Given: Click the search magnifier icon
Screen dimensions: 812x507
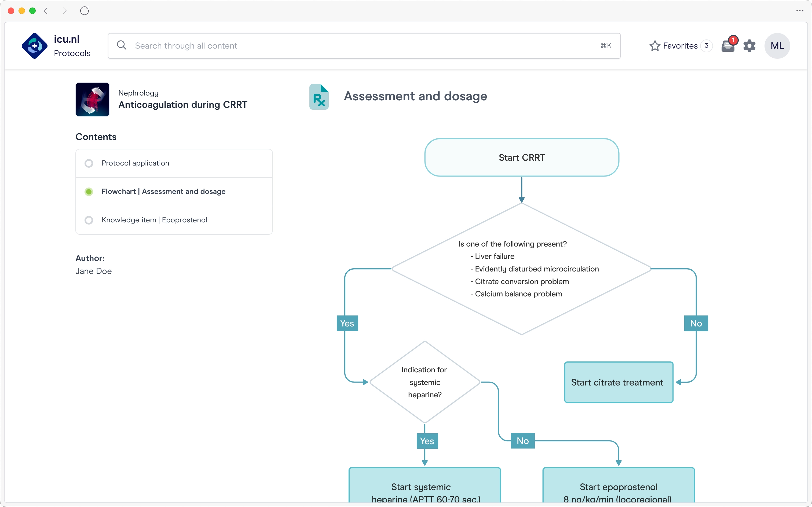Looking at the screenshot, I should 121,45.
